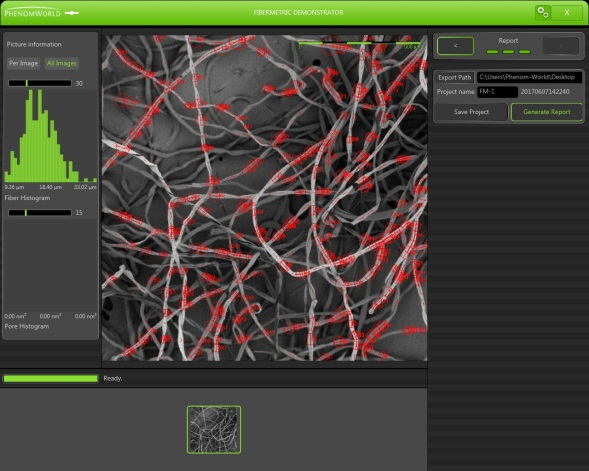This screenshot has width=589, height=471.
Task: Open the settings gears icon
Action: pos(543,13)
